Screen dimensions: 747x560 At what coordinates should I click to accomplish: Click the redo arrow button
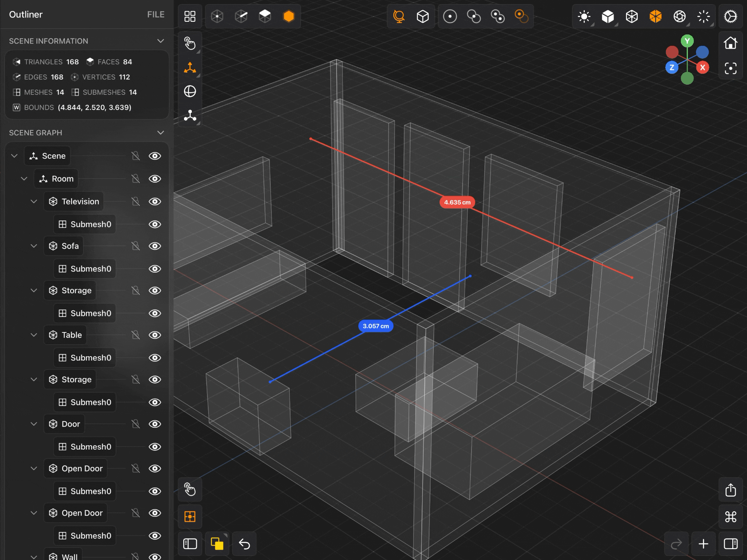677,544
